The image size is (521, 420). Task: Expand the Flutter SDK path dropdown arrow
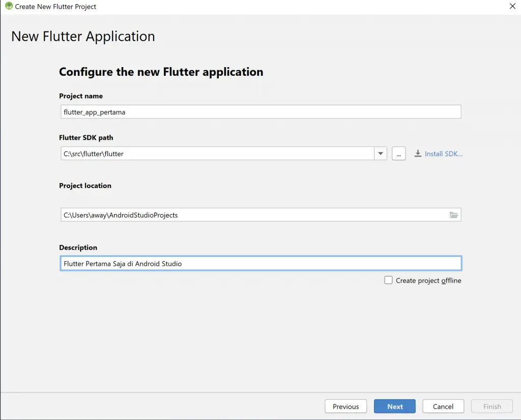coord(381,154)
